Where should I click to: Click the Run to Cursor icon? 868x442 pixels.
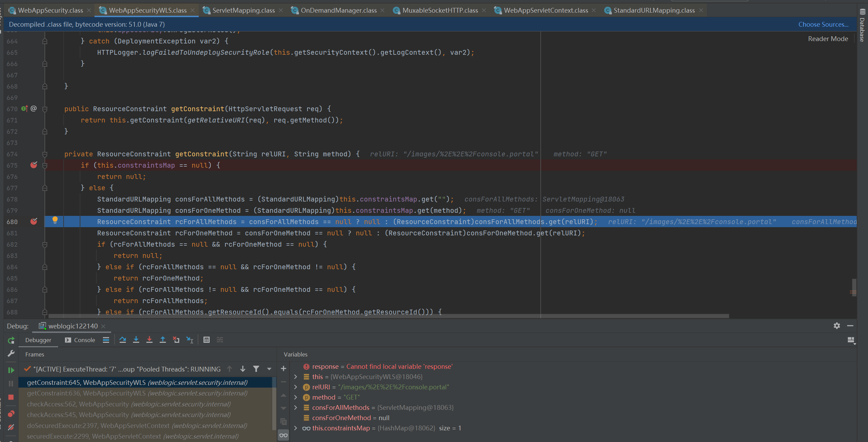point(190,340)
